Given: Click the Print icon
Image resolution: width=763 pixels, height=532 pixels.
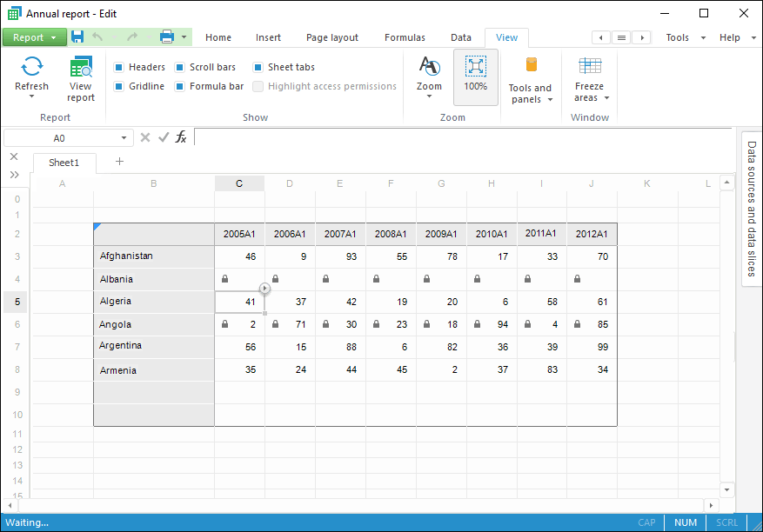Looking at the screenshot, I should pos(167,37).
